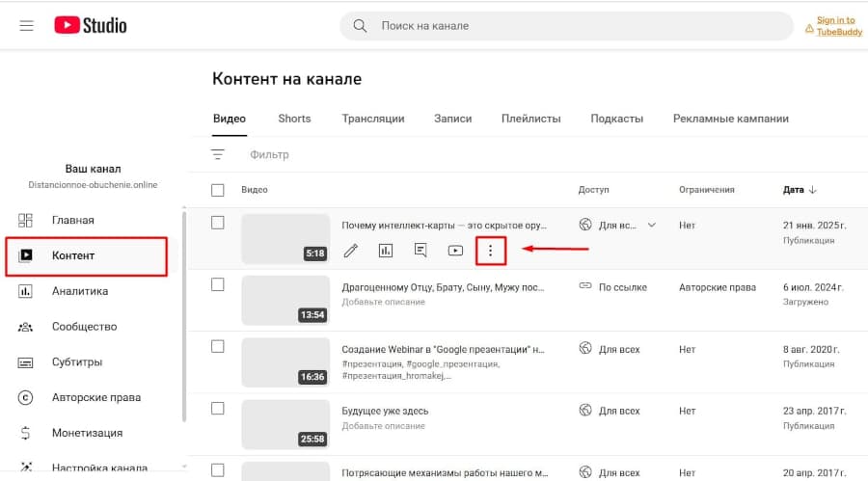Click the Доступ column header
Viewport: 868px width, 481px height.
tap(593, 190)
